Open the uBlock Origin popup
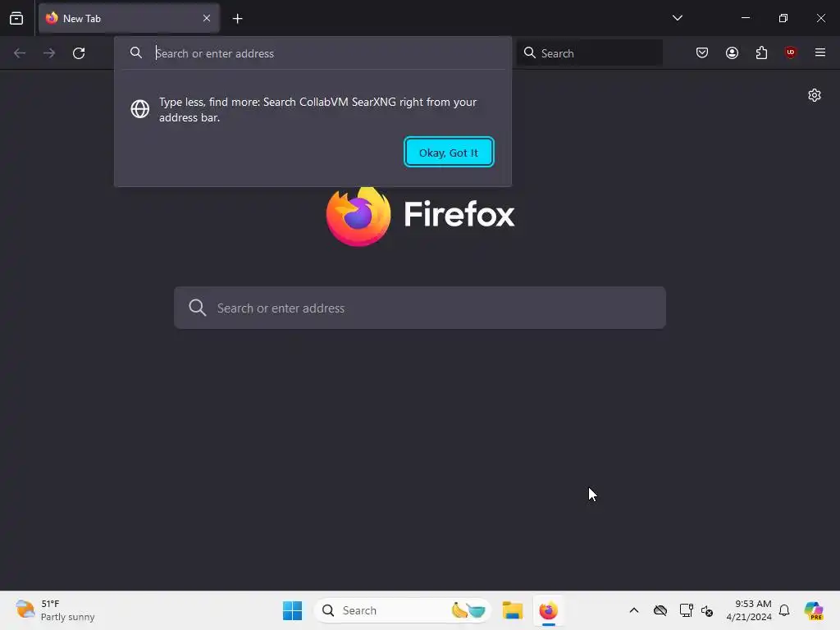The height and width of the screenshot is (630, 840). point(790,52)
